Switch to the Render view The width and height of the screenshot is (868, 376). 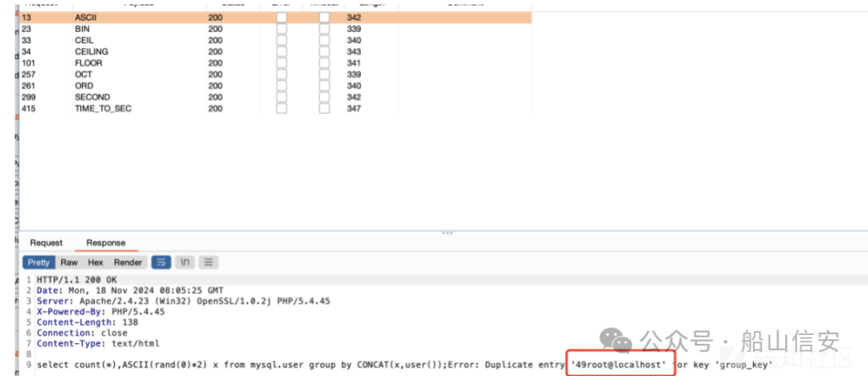[128, 263]
